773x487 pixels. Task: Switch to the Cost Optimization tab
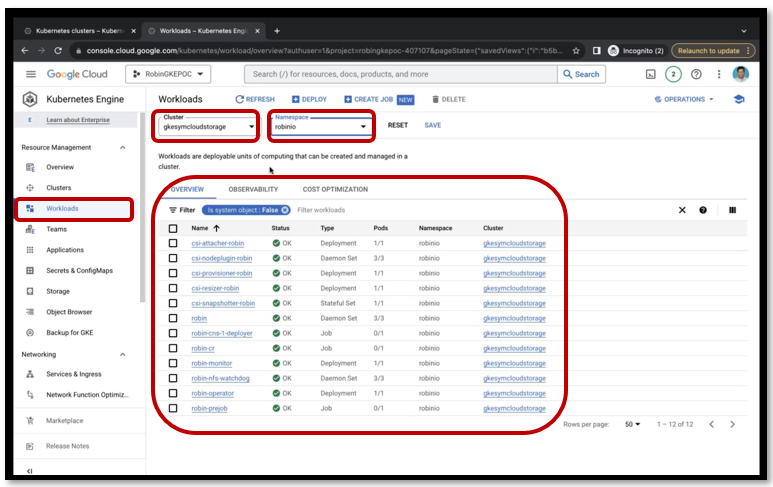tap(335, 189)
